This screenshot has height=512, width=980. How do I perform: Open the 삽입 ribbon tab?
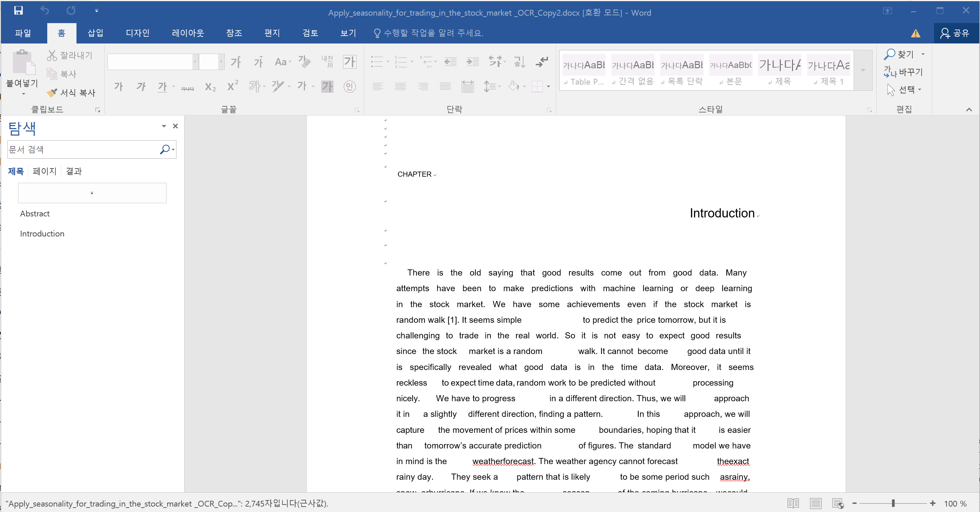95,33
